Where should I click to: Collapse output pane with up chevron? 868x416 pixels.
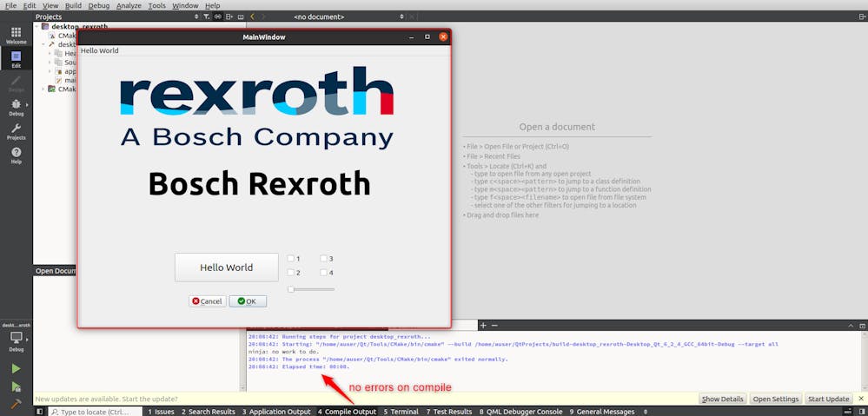point(851,326)
